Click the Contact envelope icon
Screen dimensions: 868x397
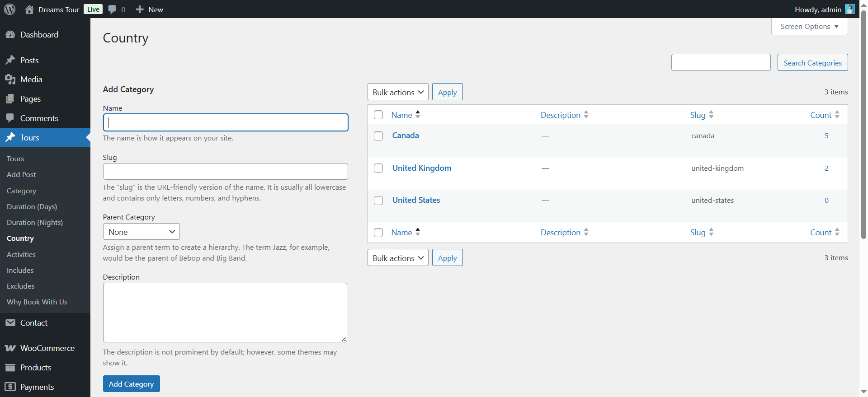pos(10,323)
